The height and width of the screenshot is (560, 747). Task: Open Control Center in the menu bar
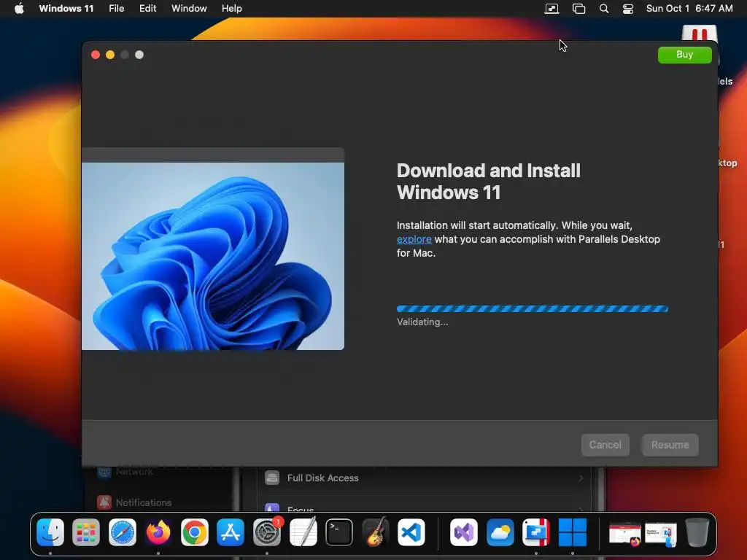628,9
